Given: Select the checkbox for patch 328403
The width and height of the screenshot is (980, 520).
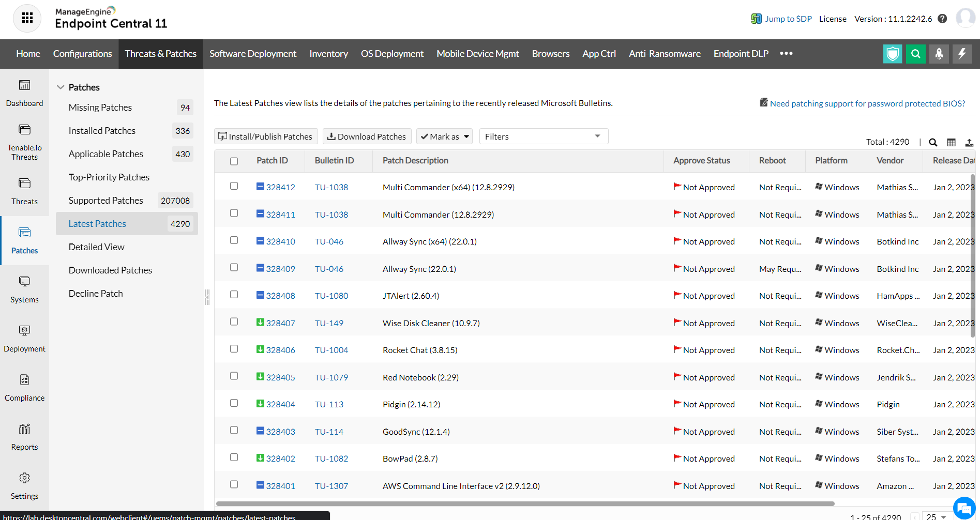Looking at the screenshot, I should point(234,430).
